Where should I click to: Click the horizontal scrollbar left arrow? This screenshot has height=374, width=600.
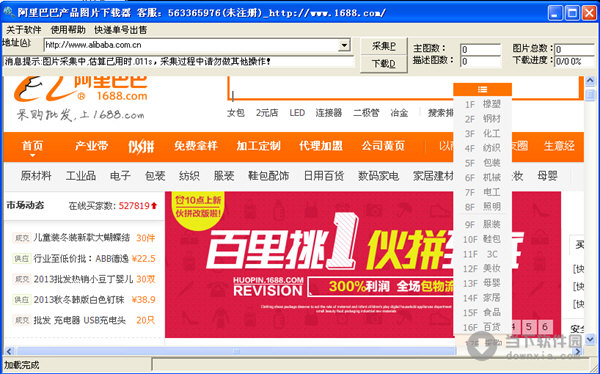9,351
